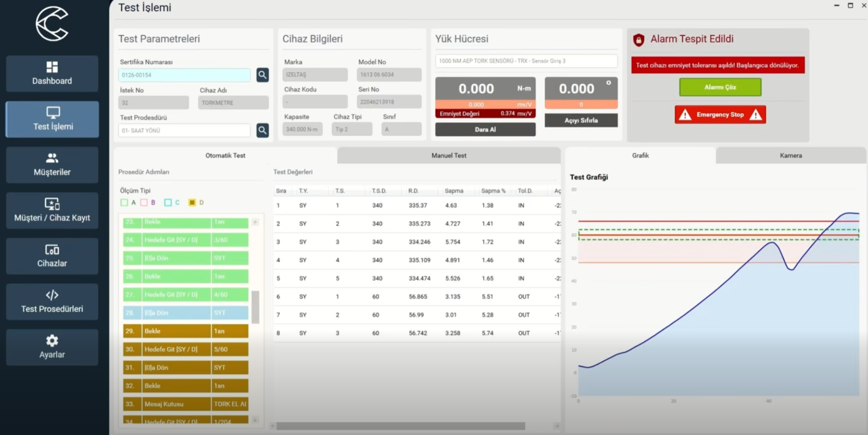Click the Sertifika Numarası input field
Viewport: 868px width, 435px height.
coord(184,75)
